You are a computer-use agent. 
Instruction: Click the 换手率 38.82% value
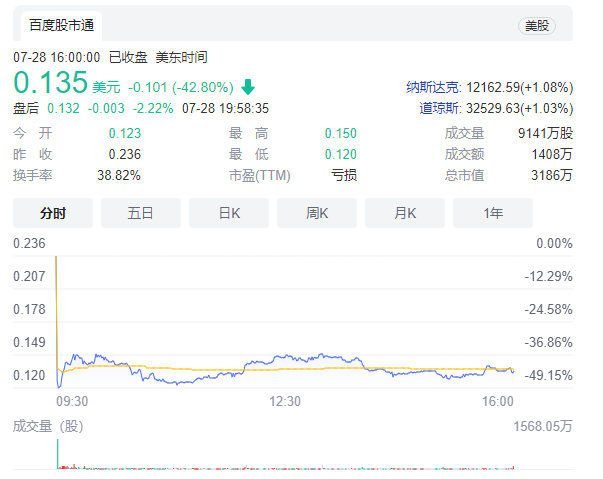pos(118,175)
